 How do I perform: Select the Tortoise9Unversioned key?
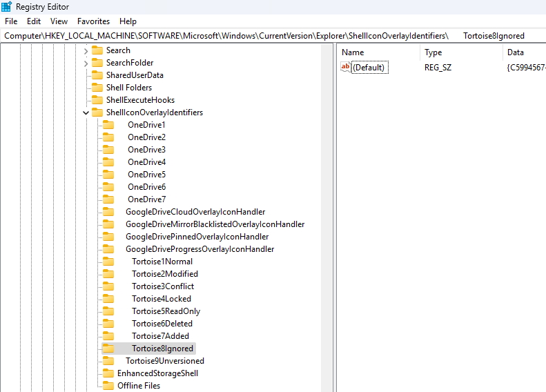(165, 361)
